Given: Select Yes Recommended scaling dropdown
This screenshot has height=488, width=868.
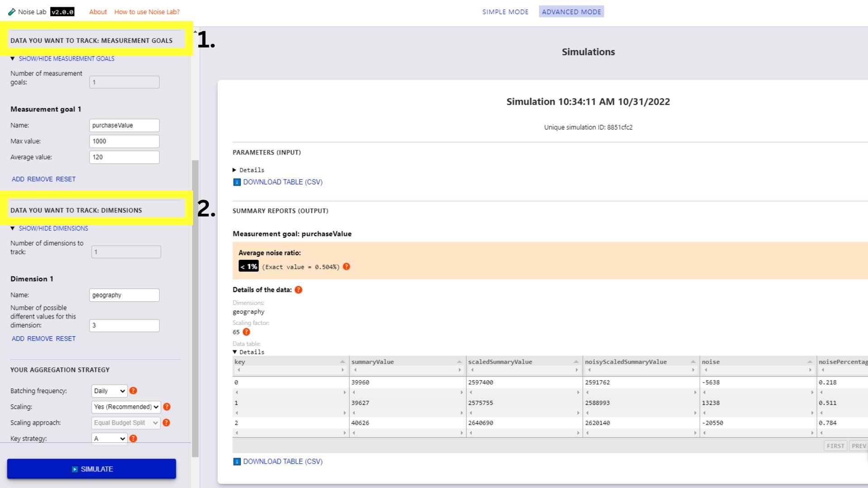Looking at the screenshot, I should [x=126, y=406].
